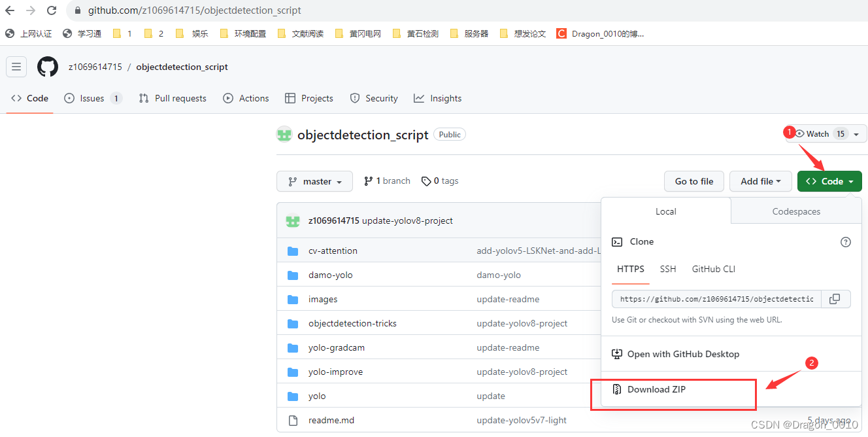Select the GitHub CLI clone option
The image size is (868, 437).
point(714,269)
